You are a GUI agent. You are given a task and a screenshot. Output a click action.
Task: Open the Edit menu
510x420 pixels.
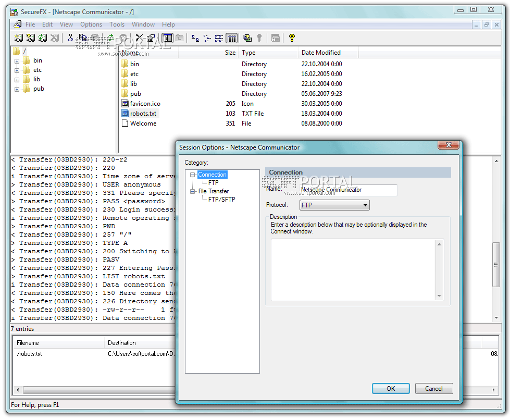[47, 24]
